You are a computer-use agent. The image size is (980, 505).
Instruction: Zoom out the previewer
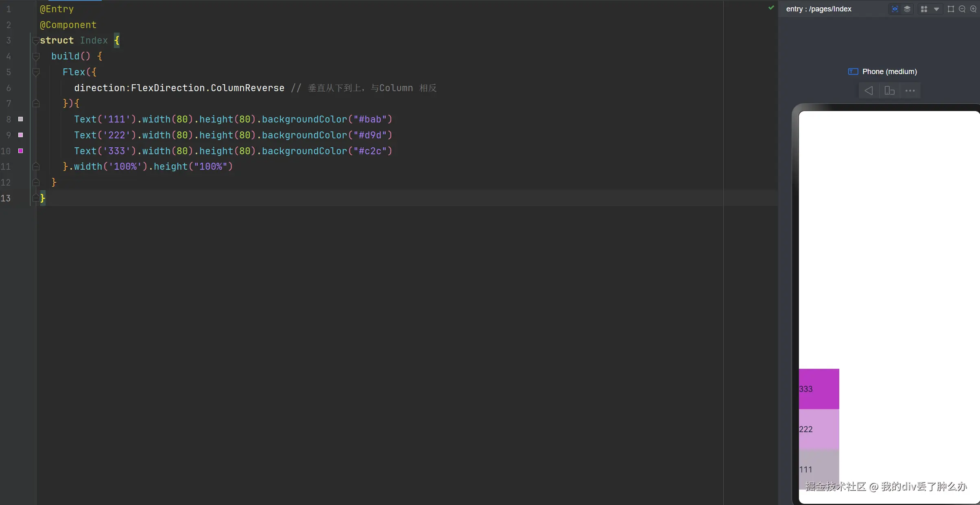962,9
